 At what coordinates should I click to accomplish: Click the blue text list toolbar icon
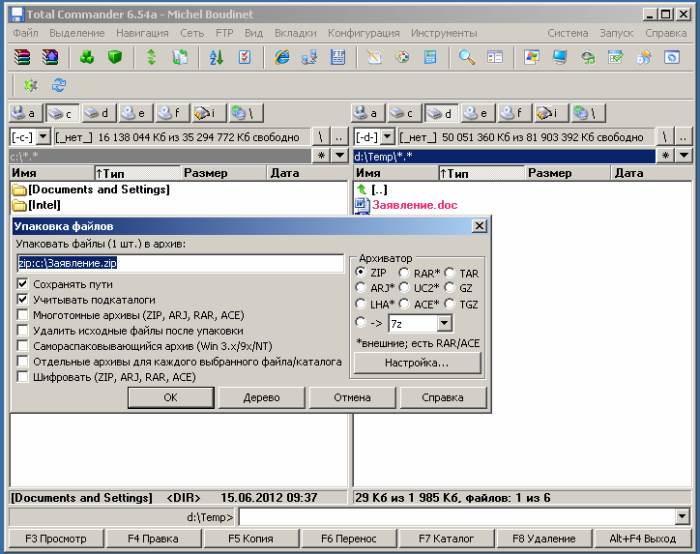coord(338,57)
